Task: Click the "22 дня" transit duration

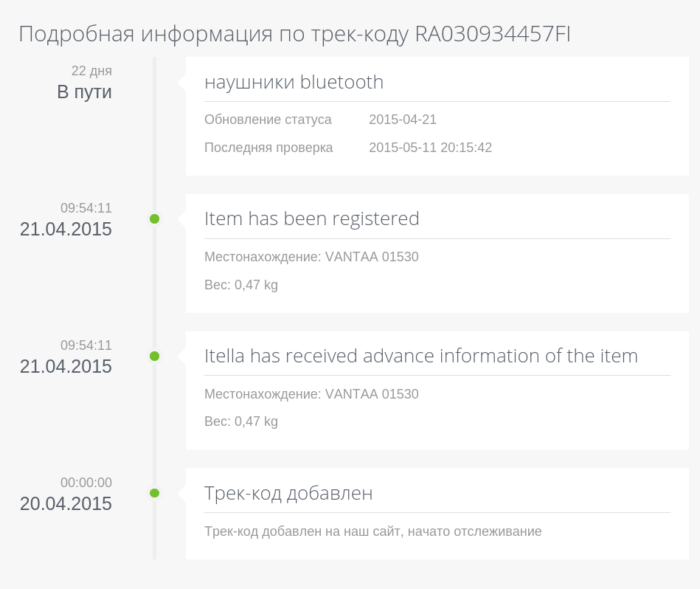Action: click(91, 71)
